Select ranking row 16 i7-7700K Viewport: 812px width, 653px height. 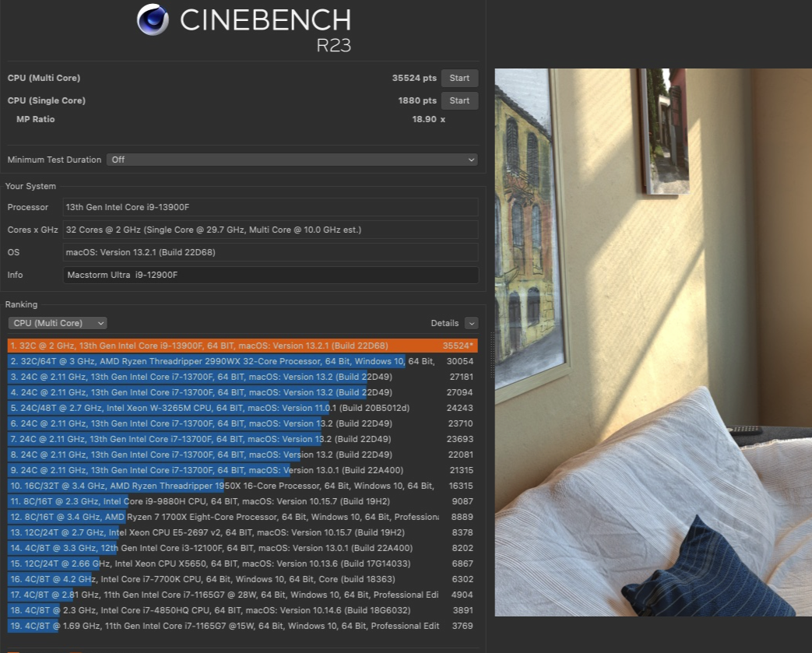(242, 579)
